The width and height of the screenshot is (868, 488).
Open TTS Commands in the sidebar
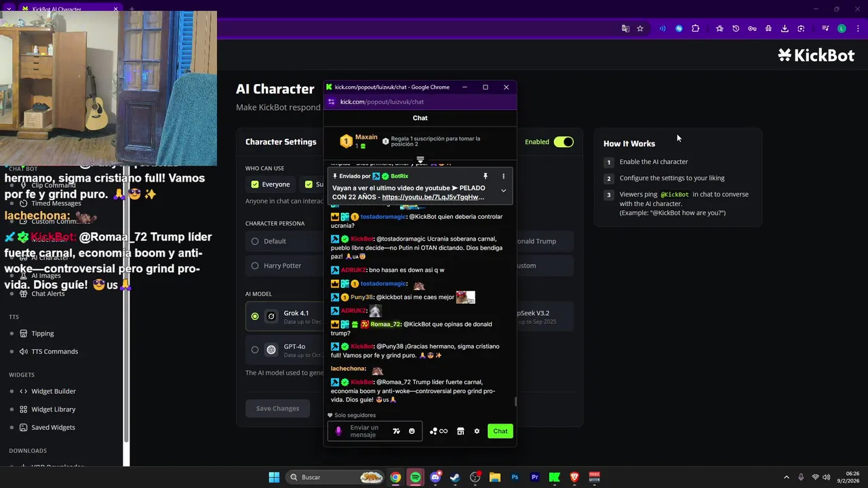click(x=54, y=351)
